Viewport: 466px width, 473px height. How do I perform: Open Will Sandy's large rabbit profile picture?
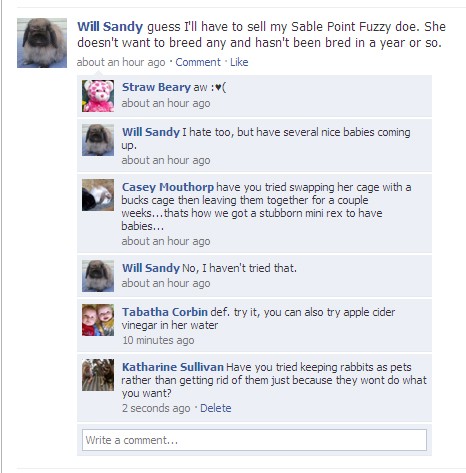click(x=42, y=43)
